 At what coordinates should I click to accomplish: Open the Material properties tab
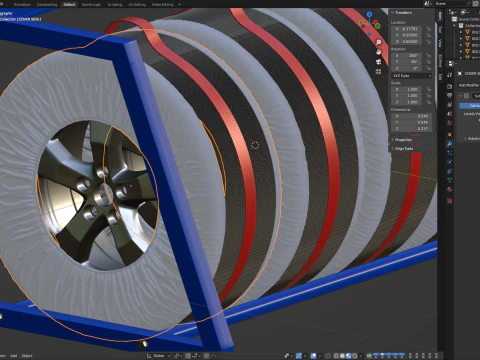(x=449, y=189)
